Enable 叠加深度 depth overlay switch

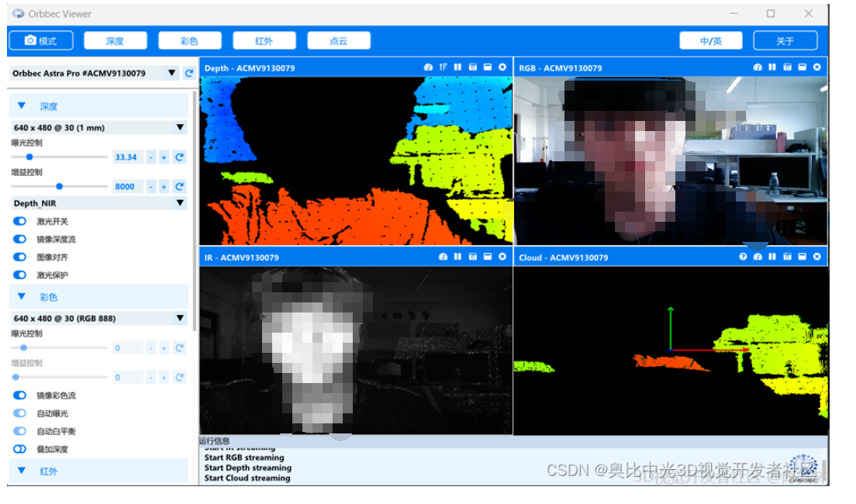[19, 449]
